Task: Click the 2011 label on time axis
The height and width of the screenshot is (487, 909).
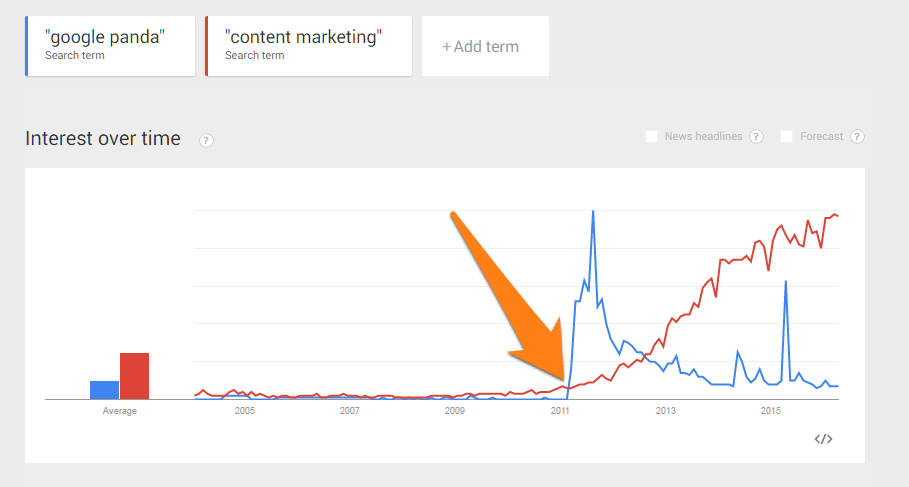Action: (560, 410)
